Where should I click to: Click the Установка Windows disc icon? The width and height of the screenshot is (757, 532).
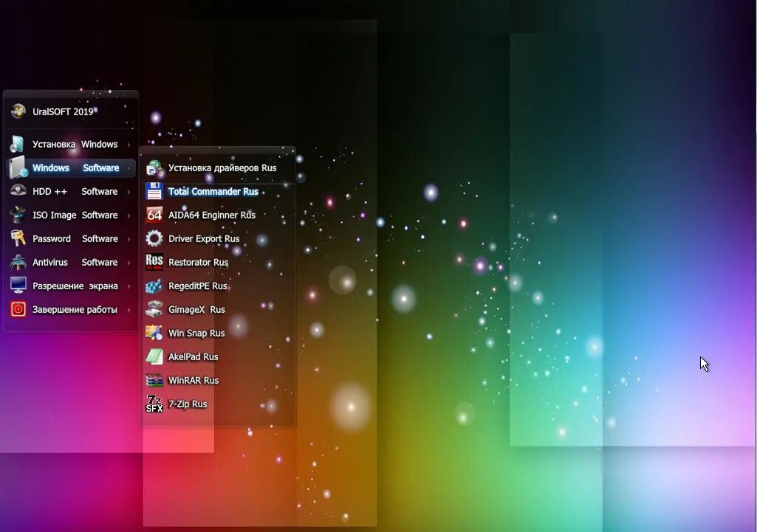[x=18, y=144]
